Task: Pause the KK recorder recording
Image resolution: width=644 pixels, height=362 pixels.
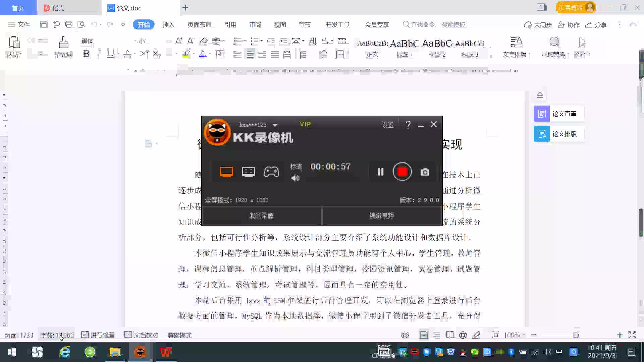Action: point(380,172)
